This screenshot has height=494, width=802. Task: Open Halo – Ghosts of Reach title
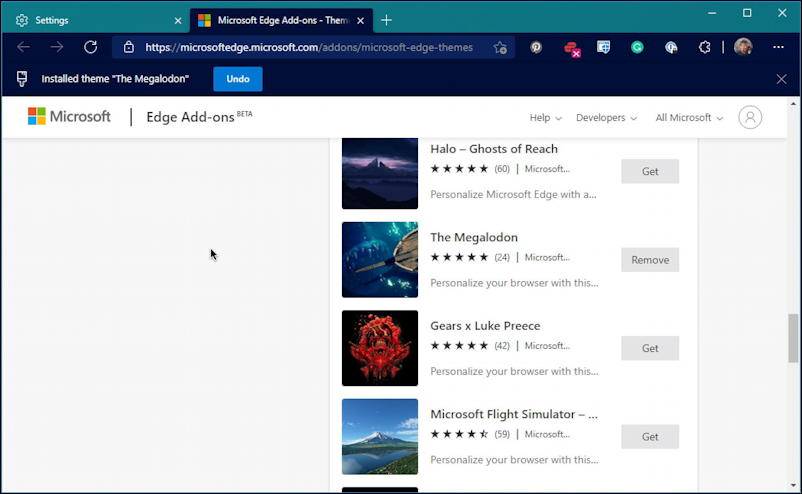(494, 149)
